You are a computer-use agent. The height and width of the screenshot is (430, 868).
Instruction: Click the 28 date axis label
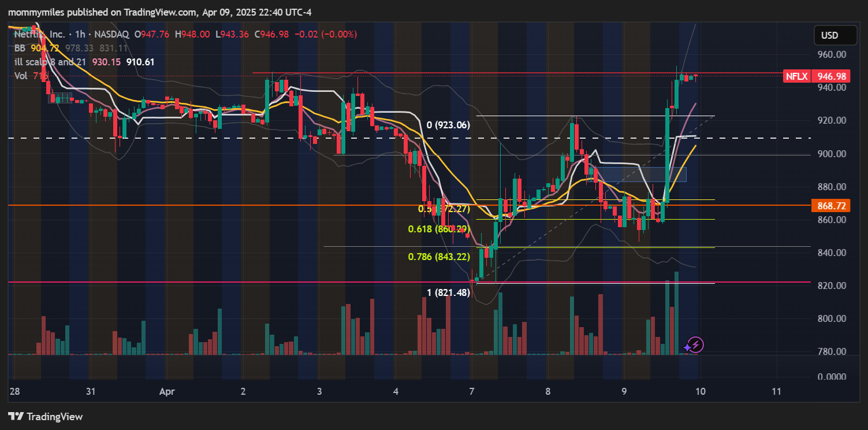14,392
